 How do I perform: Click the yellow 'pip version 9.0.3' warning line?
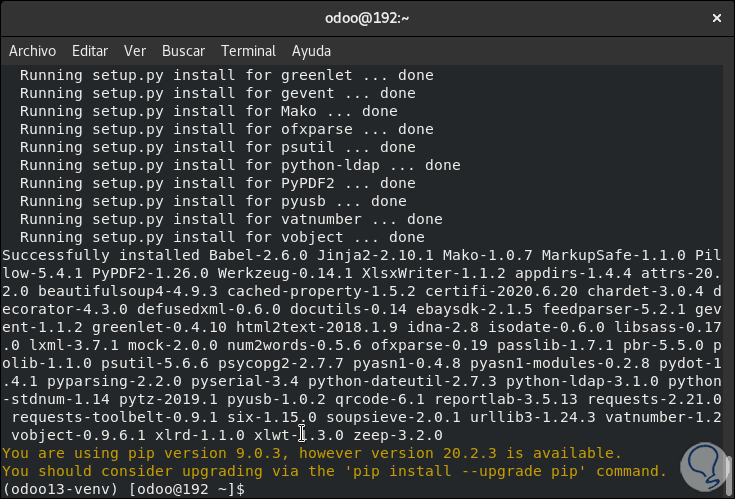point(298,453)
